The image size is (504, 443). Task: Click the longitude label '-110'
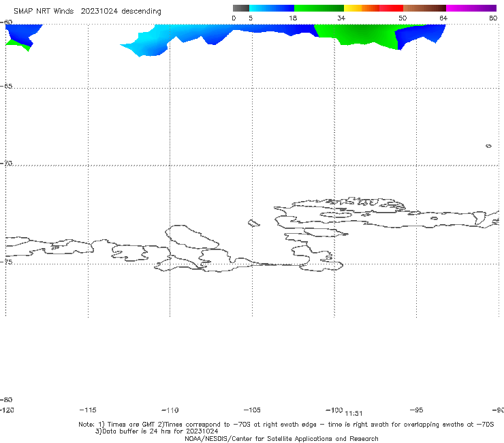pyautogui.click(x=170, y=410)
